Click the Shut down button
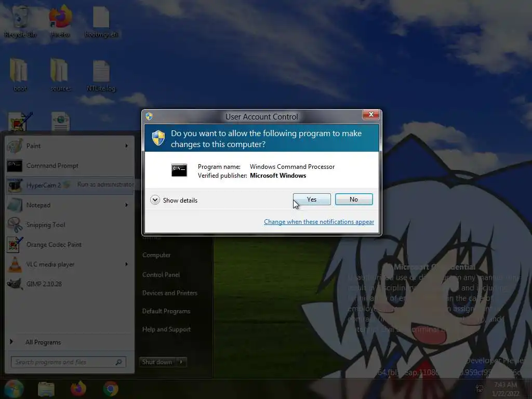 pos(157,362)
